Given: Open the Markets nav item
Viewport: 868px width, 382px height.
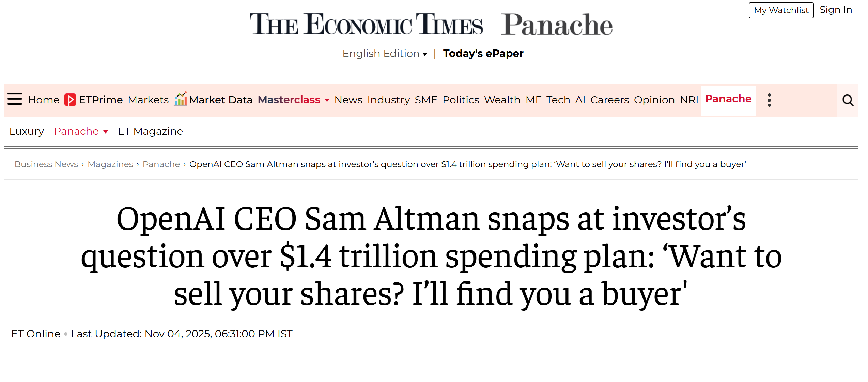Looking at the screenshot, I should [x=148, y=100].
